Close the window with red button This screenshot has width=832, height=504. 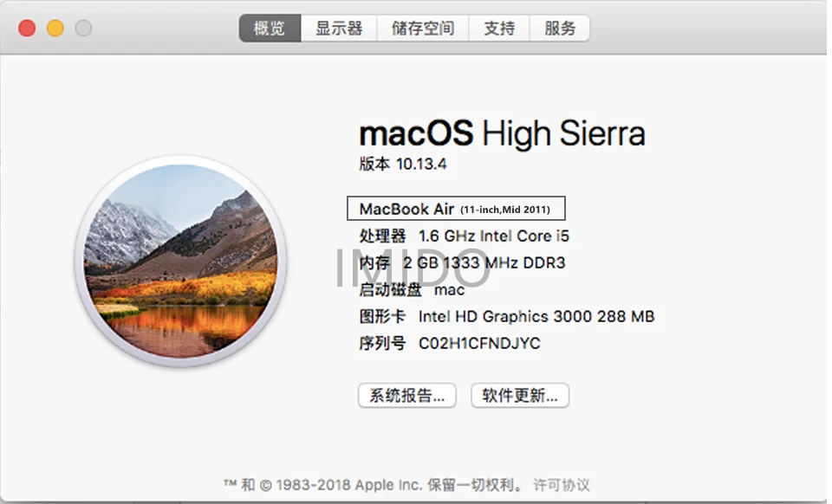coord(27,28)
